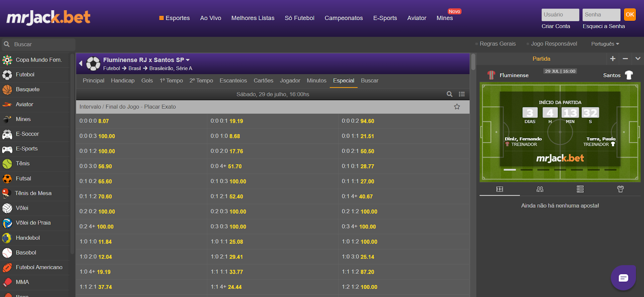The image size is (644, 297).
Task: Select the Handebol ball icon
Action: [x=7, y=238]
